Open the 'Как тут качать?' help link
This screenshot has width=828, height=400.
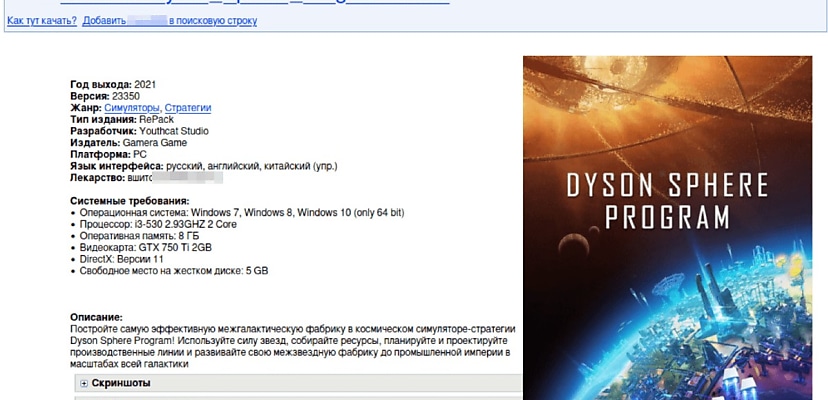(42, 21)
